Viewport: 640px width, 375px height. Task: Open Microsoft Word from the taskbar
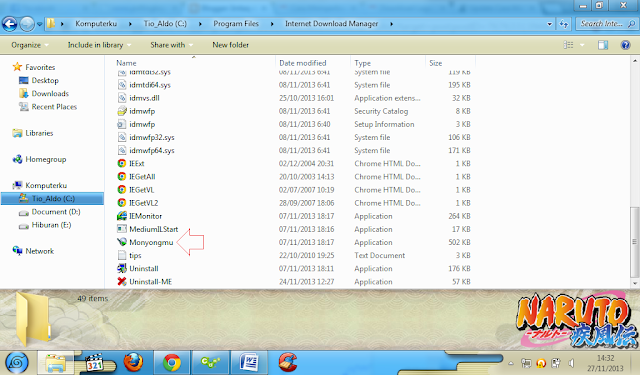(x=249, y=362)
